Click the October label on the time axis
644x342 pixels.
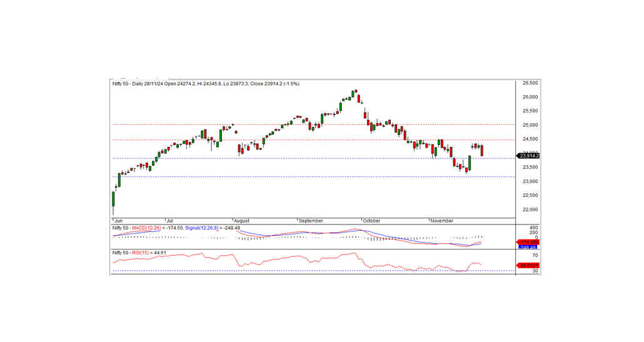click(x=371, y=221)
